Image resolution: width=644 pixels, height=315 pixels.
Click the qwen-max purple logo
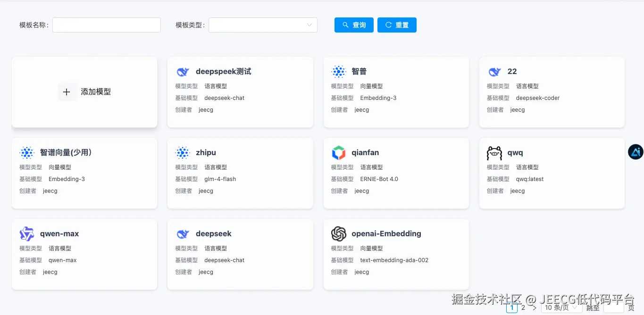(x=27, y=234)
